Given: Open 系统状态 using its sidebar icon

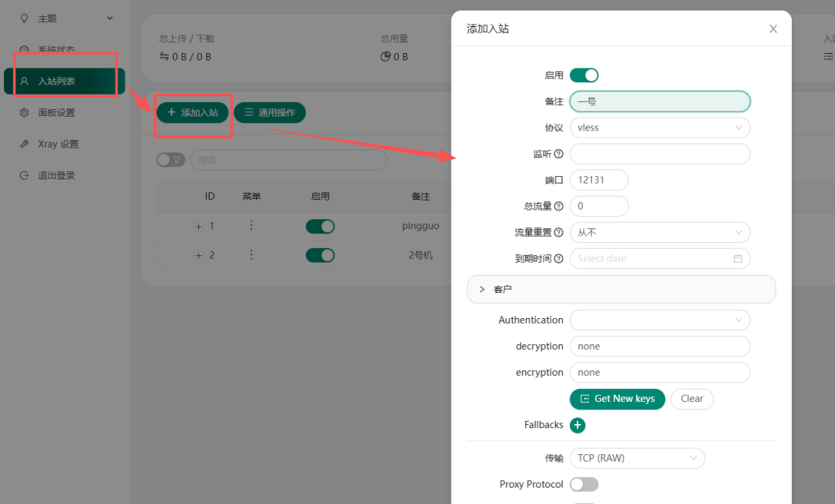Looking at the screenshot, I should 25,49.
